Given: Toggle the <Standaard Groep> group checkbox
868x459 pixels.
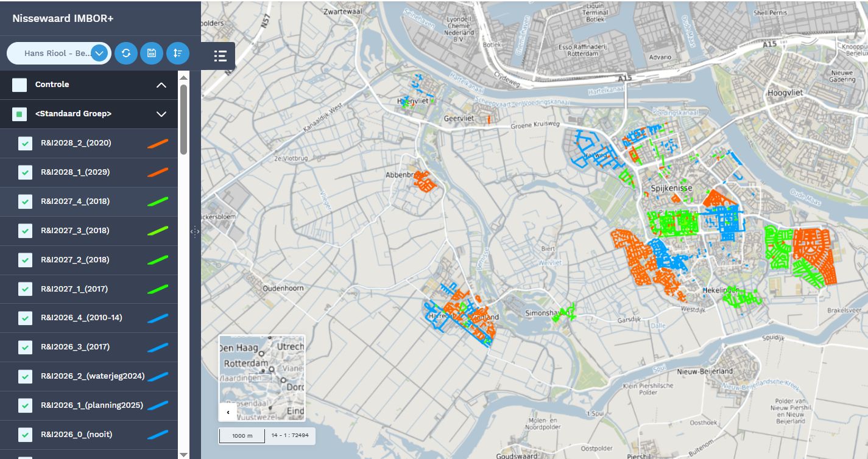Looking at the screenshot, I should [x=19, y=114].
